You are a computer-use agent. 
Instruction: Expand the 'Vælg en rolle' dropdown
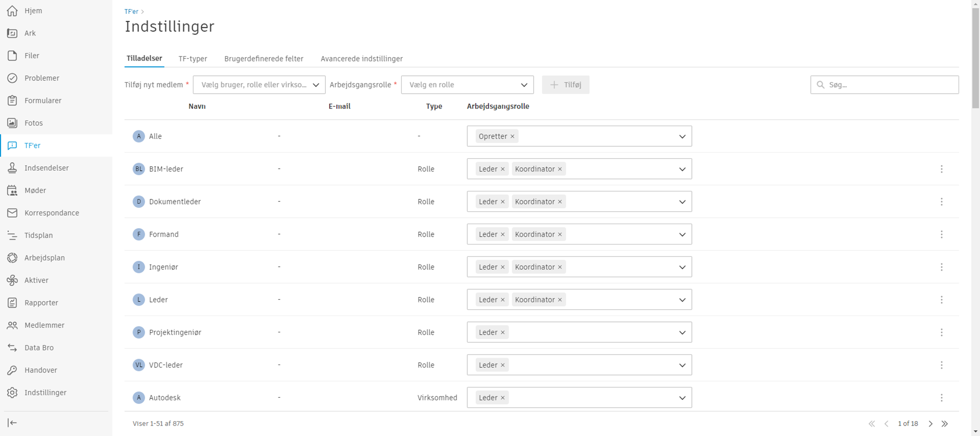467,85
